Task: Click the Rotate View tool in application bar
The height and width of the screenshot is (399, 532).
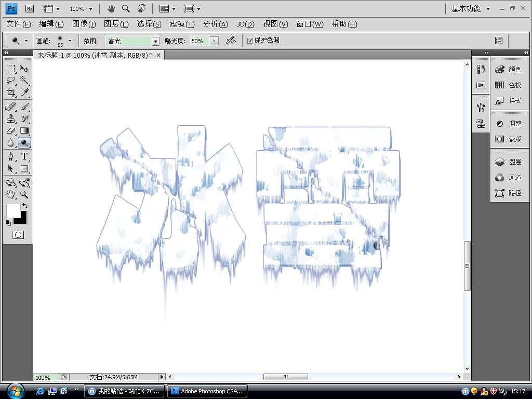Action: coord(141,8)
